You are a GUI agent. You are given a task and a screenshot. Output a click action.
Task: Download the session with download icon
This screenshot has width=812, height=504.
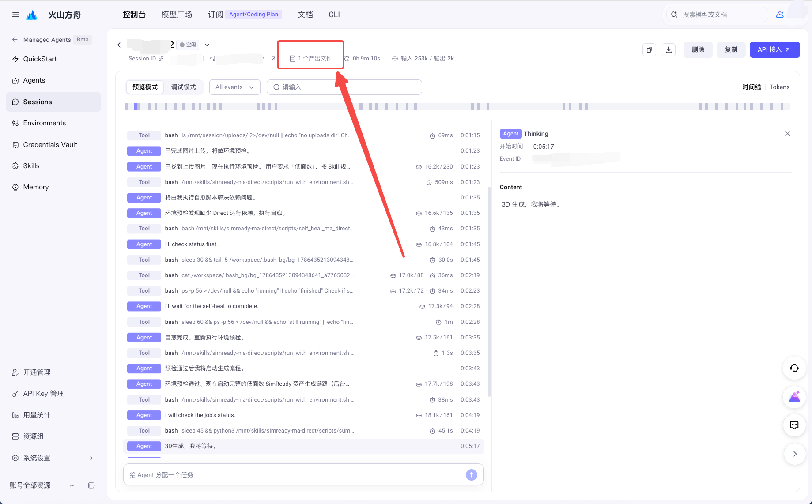669,50
